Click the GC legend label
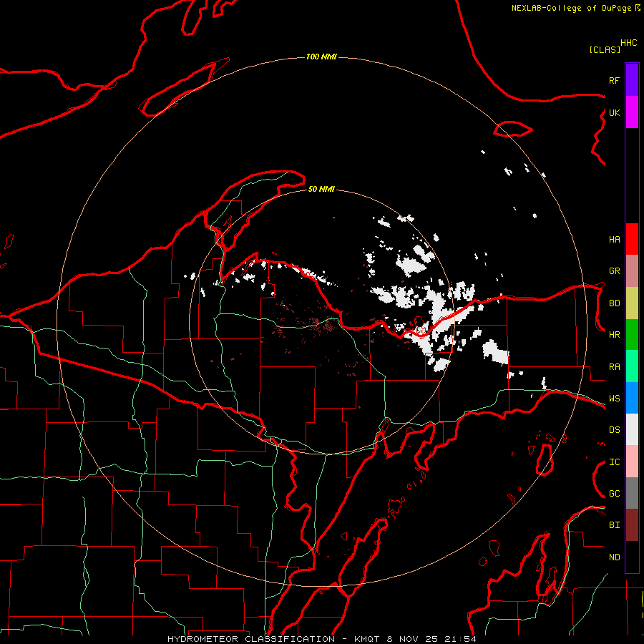 coord(614,494)
